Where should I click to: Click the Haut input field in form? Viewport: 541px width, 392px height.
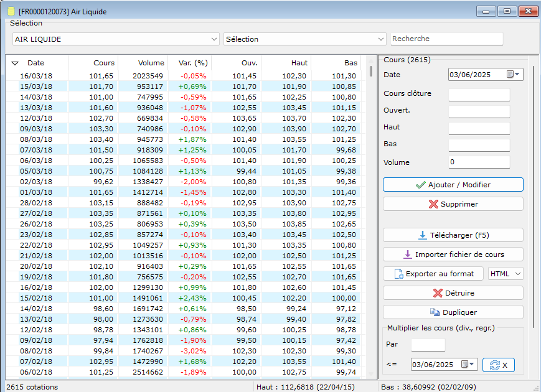(x=479, y=128)
